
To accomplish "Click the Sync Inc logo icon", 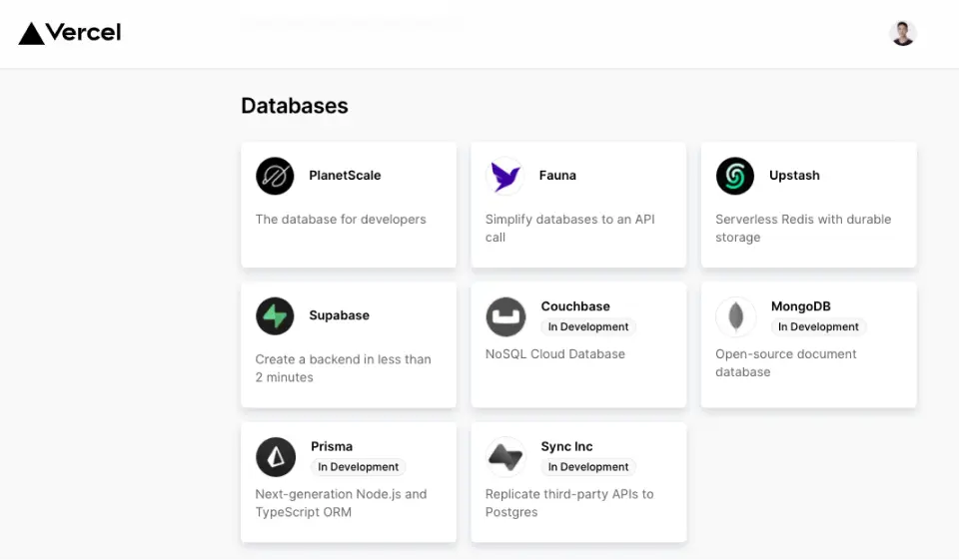I will coord(505,457).
